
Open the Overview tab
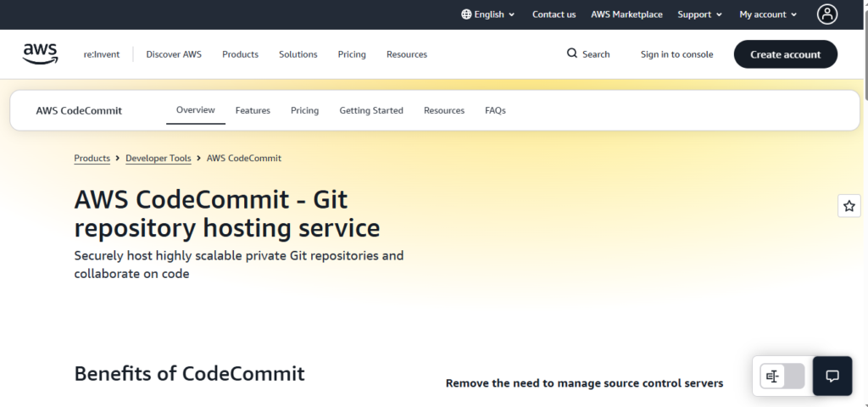tap(196, 110)
